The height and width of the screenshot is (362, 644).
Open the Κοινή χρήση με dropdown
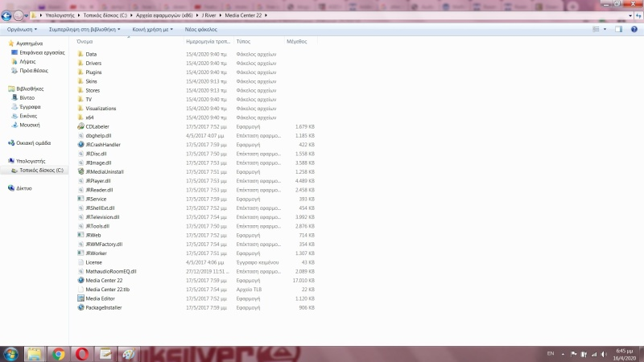[x=152, y=30]
